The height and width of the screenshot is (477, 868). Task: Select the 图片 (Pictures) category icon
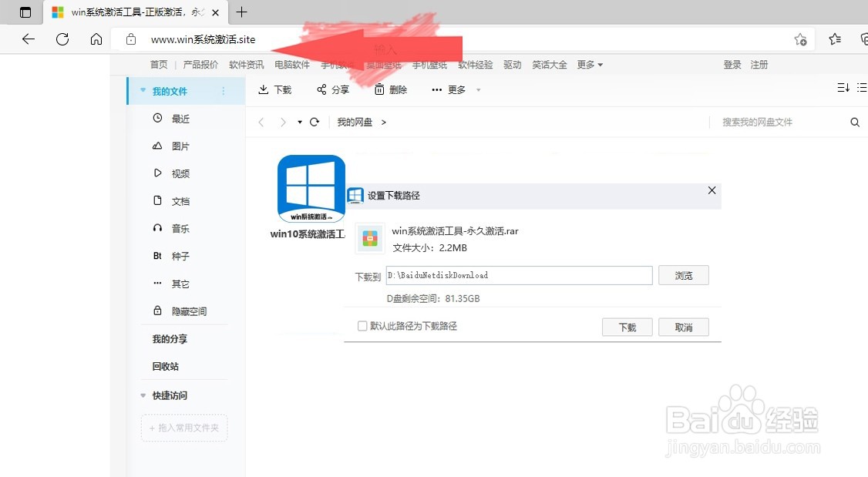(x=157, y=146)
